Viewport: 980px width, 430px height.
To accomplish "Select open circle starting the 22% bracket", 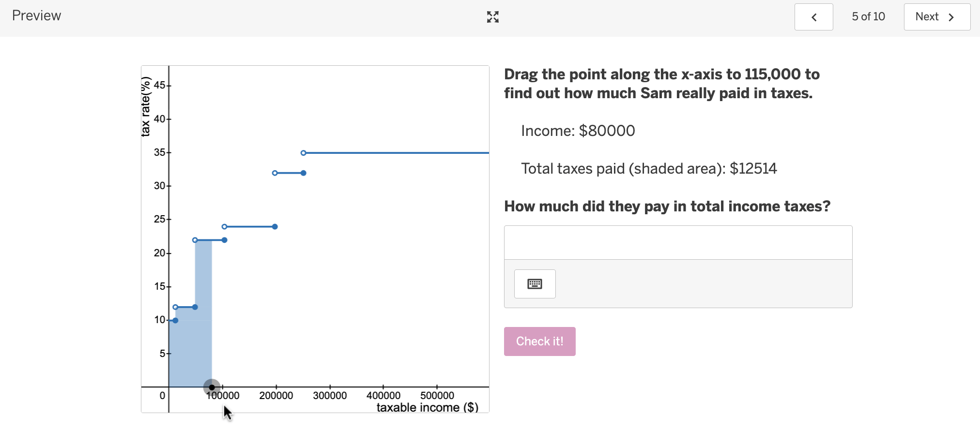I will point(195,240).
